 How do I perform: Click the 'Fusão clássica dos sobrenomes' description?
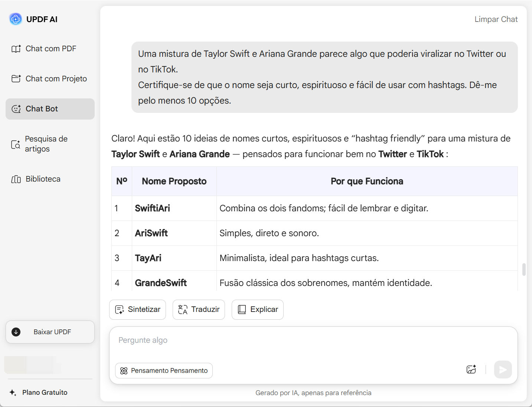click(x=326, y=283)
